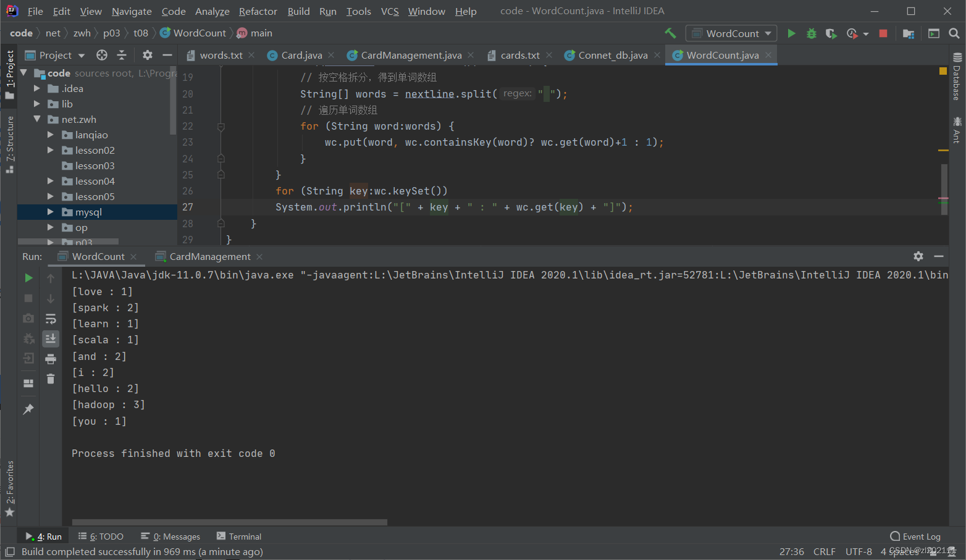Open the Event Log
This screenshot has width=966, height=560.
tap(915, 537)
